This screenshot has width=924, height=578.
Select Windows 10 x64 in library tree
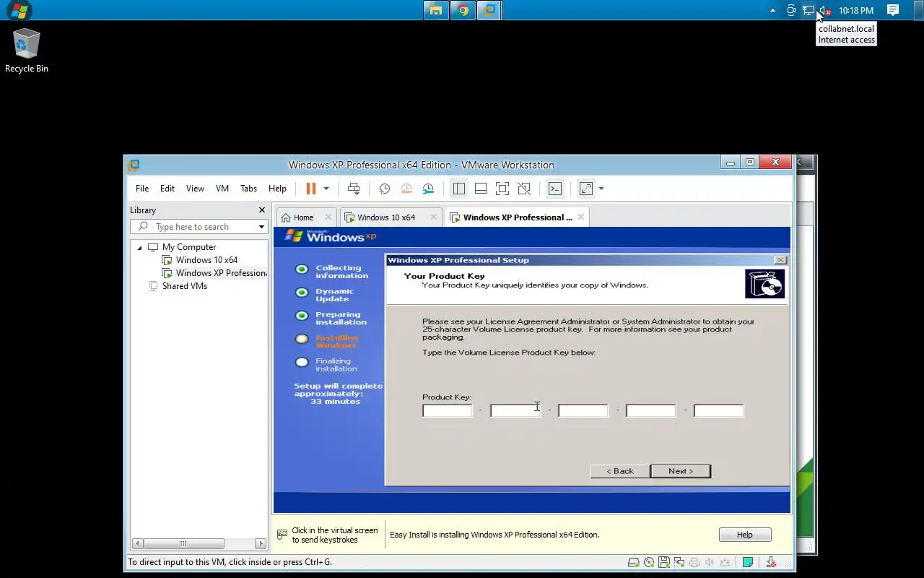pos(206,260)
